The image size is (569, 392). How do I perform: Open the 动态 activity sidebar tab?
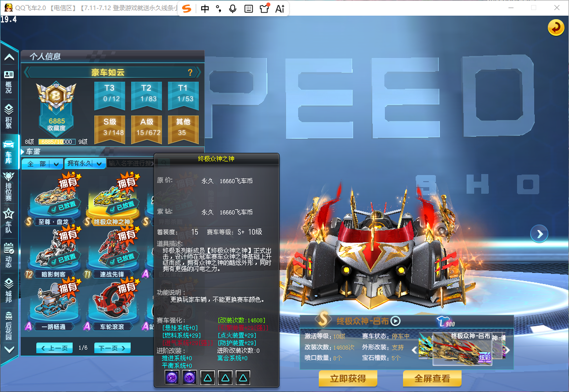coord(9,255)
